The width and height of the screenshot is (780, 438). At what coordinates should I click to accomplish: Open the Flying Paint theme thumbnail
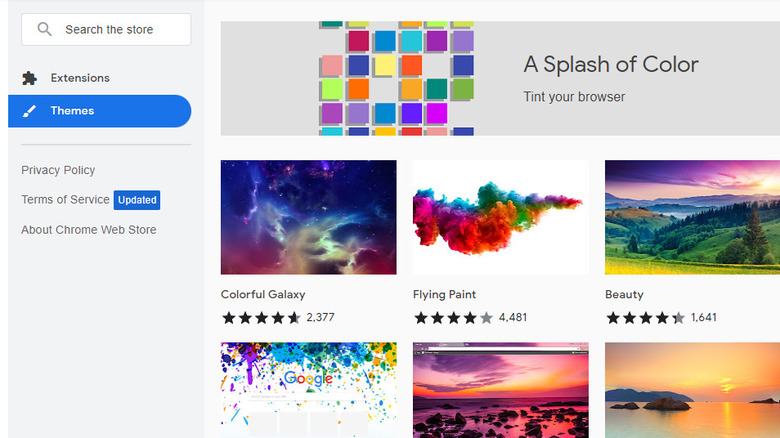click(500, 217)
